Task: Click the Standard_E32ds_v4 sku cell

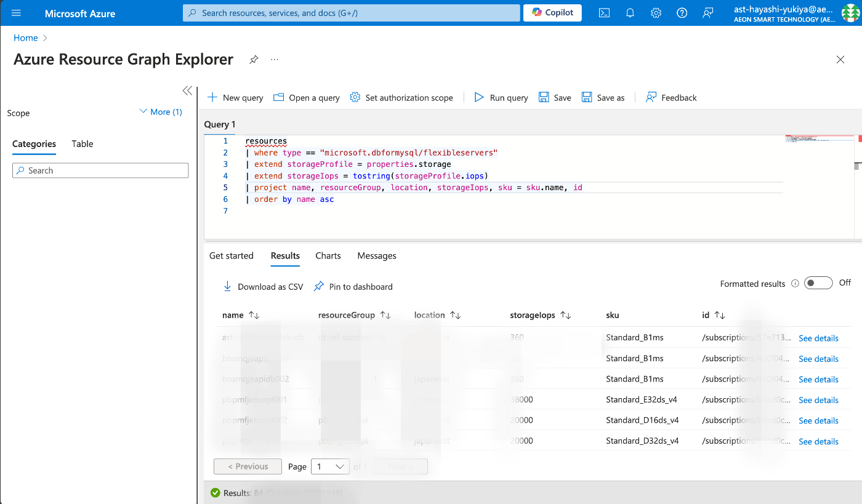Action: pyautogui.click(x=642, y=399)
